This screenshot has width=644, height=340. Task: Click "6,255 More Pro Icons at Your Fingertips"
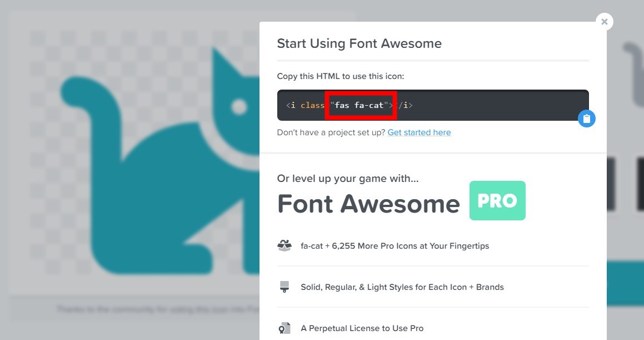411,246
